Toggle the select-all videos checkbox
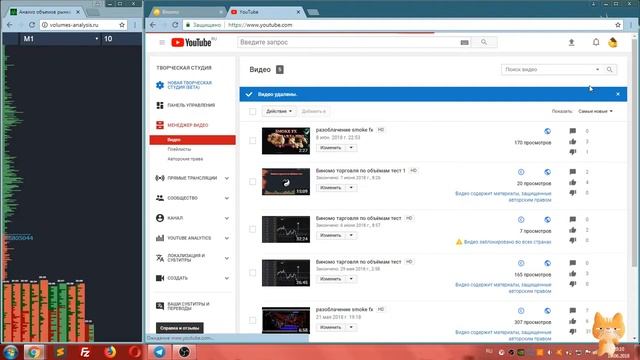Viewport: 640px width, 360px height. [x=253, y=111]
